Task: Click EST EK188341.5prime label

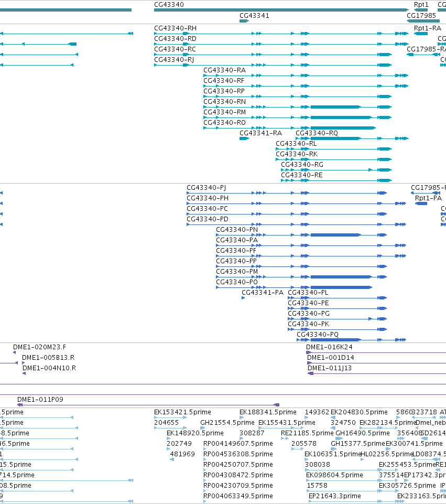Action: tap(268, 412)
